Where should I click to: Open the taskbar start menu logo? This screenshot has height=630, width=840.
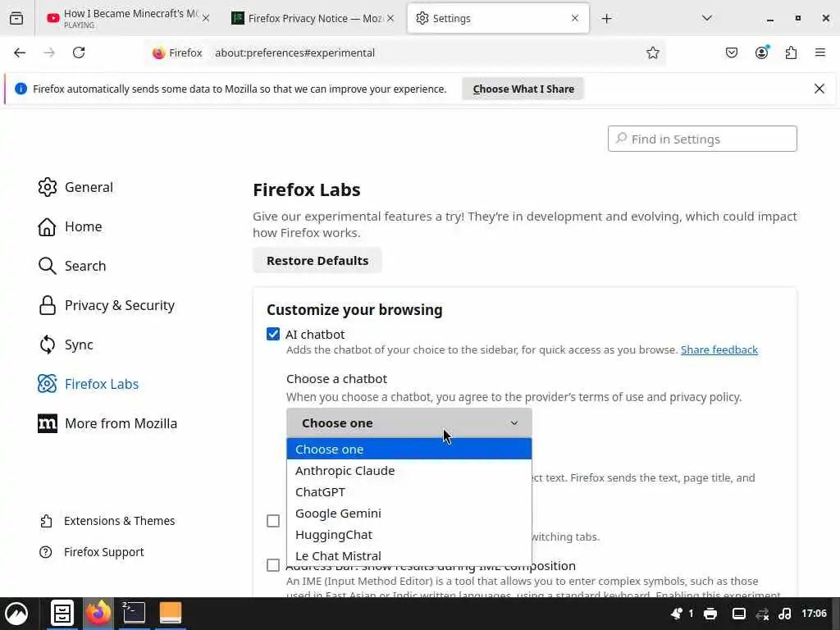(x=16, y=614)
